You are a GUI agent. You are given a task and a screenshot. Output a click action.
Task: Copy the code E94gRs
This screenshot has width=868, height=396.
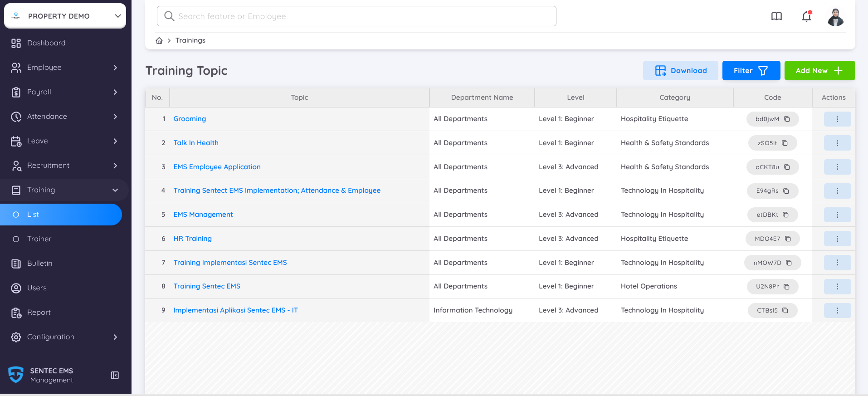[x=786, y=191]
